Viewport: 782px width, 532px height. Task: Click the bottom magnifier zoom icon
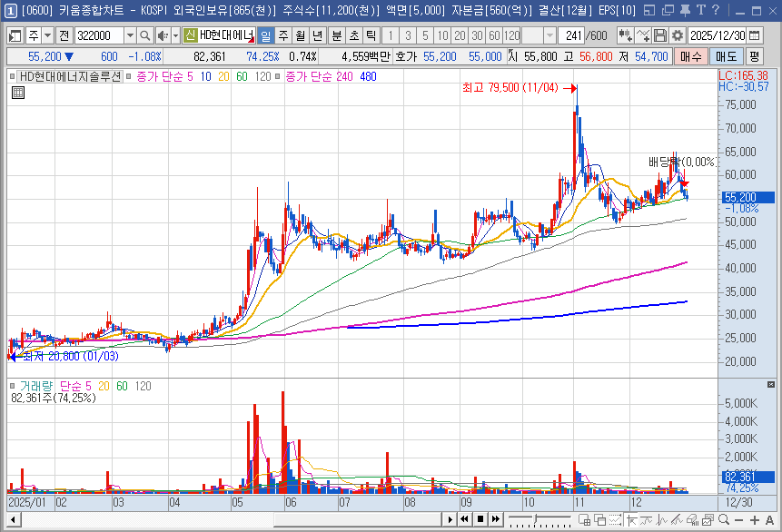(723, 520)
